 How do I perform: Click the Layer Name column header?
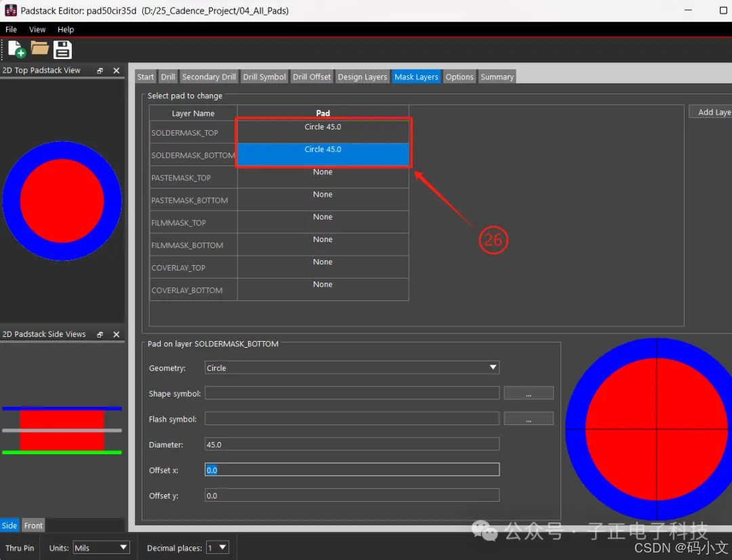pyautogui.click(x=193, y=113)
